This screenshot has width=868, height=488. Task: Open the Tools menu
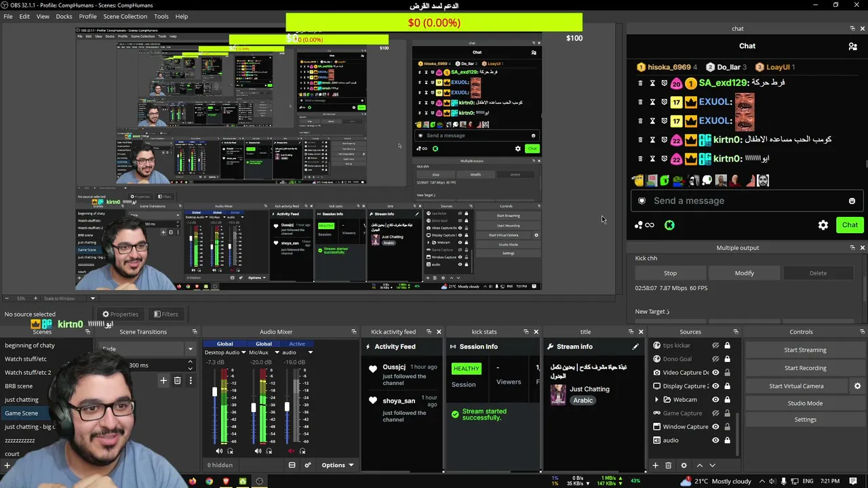click(161, 16)
